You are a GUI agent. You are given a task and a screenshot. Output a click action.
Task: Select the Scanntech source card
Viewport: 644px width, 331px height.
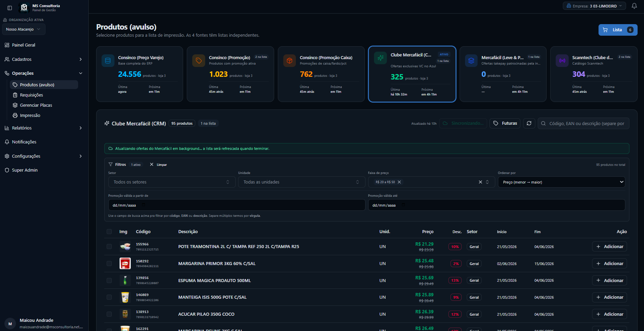(594, 74)
